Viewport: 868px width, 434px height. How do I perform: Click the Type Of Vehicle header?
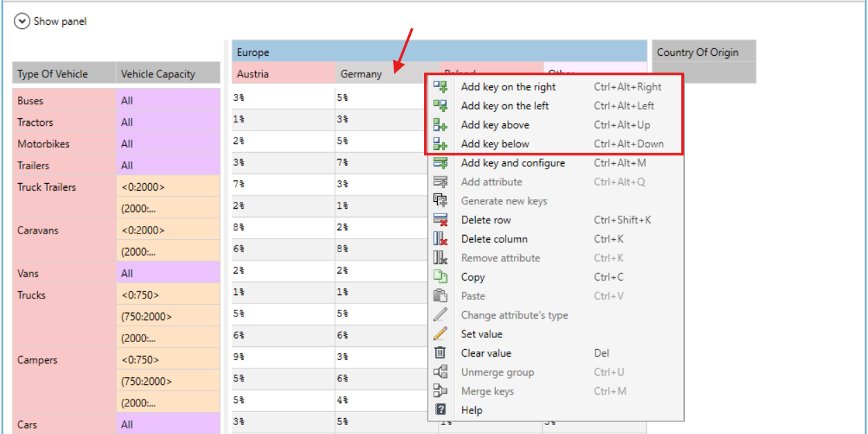[x=64, y=73]
